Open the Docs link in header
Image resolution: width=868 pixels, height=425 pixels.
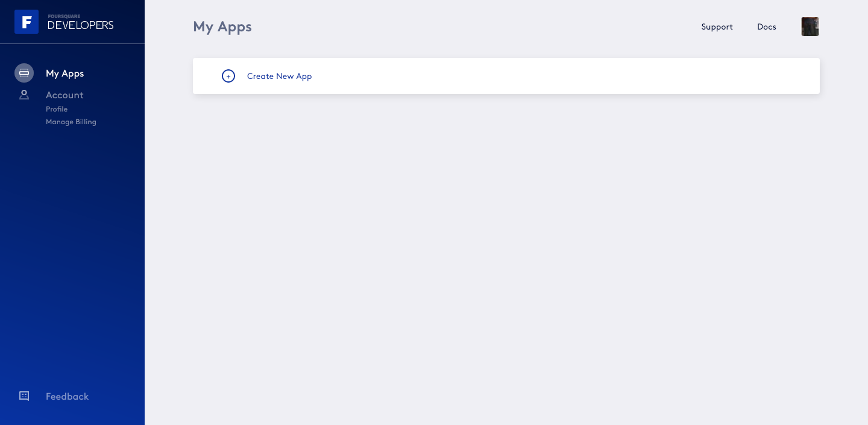pos(767,27)
